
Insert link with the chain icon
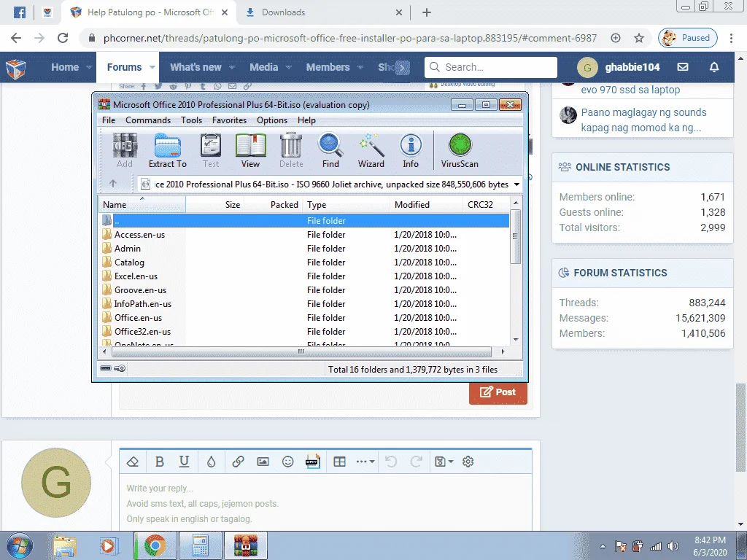coord(238,462)
